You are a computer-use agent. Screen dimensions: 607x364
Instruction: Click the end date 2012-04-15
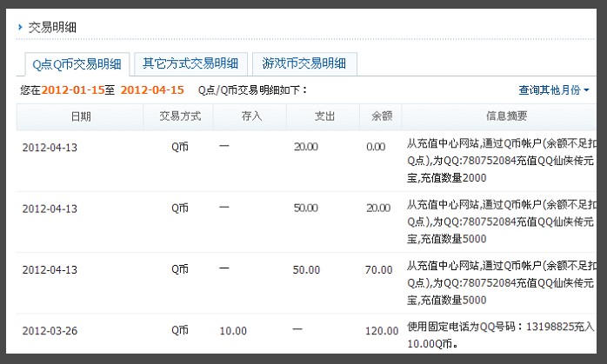pyautogui.click(x=152, y=90)
